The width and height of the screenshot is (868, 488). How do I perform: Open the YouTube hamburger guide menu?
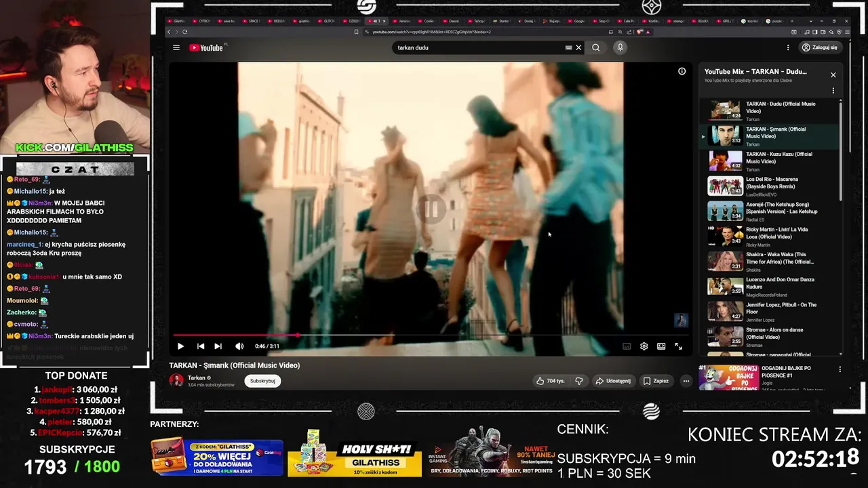(x=176, y=47)
